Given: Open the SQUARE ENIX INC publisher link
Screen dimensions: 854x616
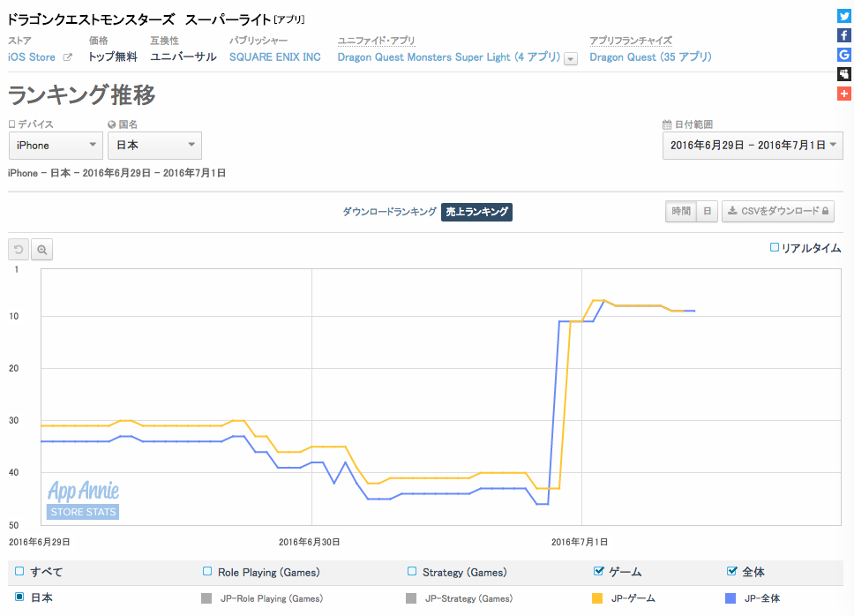Looking at the screenshot, I should coord(275,57).
